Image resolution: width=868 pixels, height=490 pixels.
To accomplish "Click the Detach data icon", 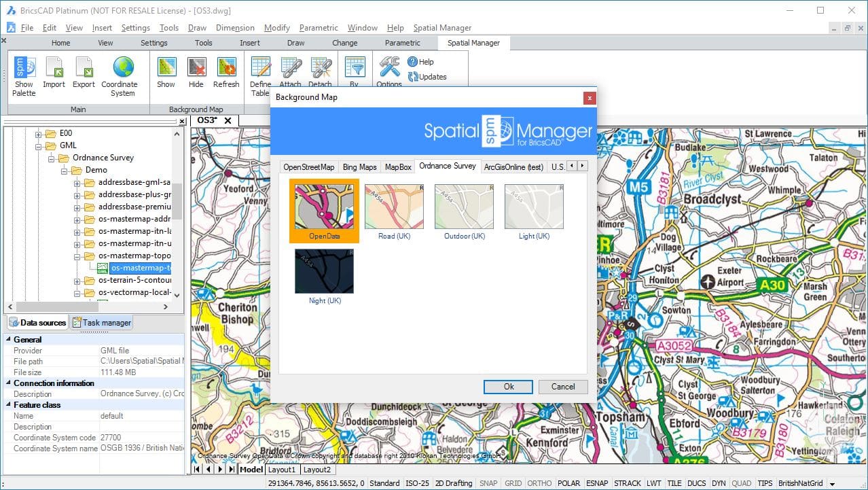I will click(x=321, y=67).
